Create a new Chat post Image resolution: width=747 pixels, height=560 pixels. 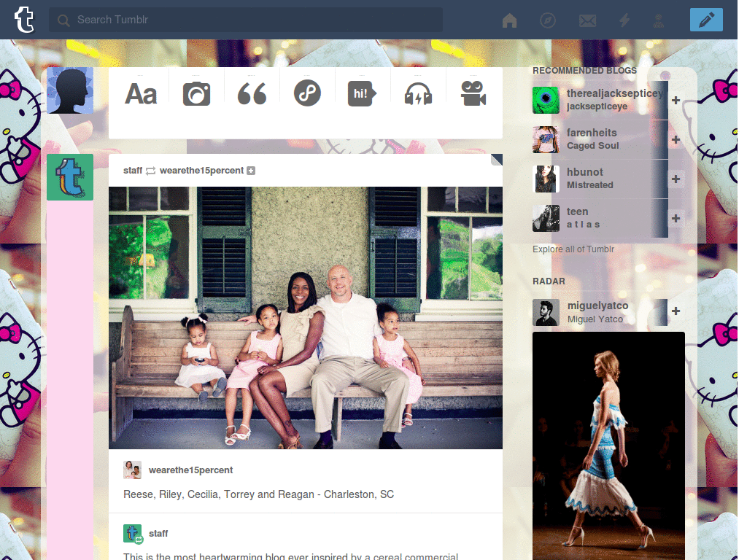click(x=362, y=94)
